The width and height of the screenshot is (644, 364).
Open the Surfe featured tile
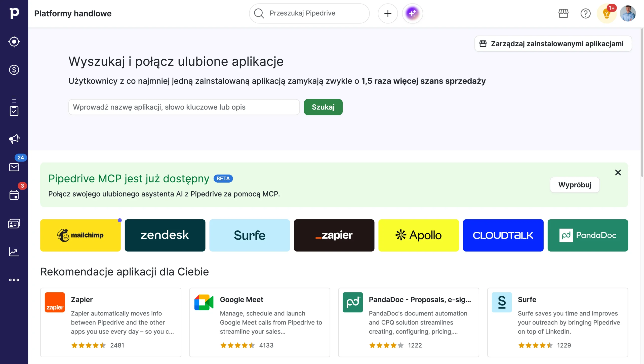[250, 235]
